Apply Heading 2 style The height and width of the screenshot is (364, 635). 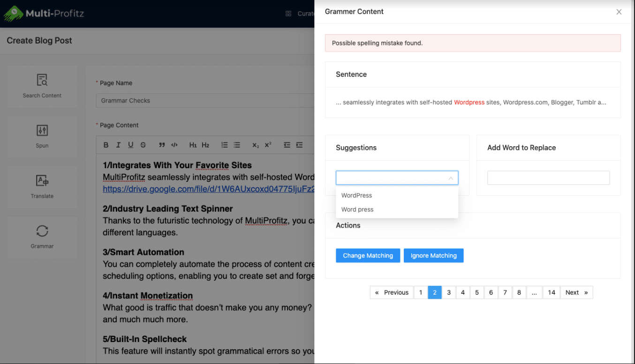205,145
